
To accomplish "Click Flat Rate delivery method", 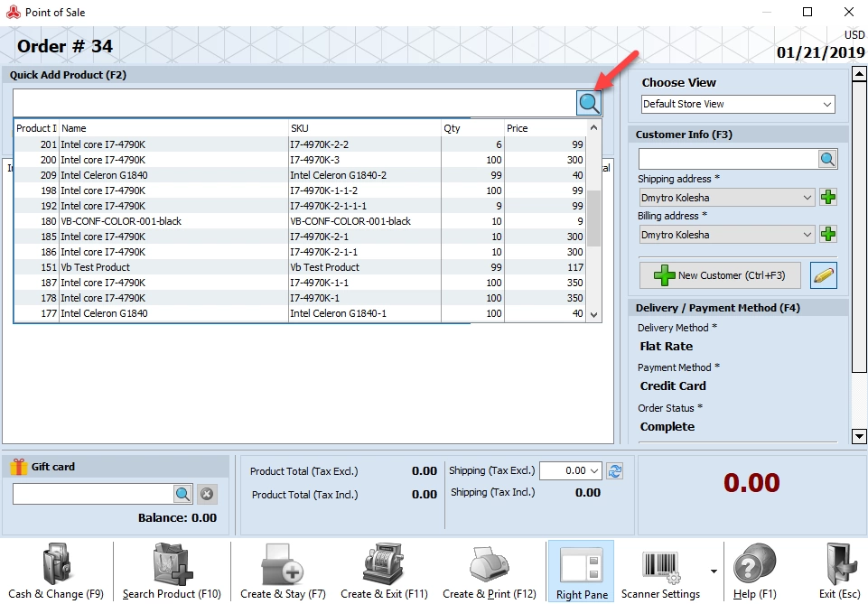I will tap(667, 347).
